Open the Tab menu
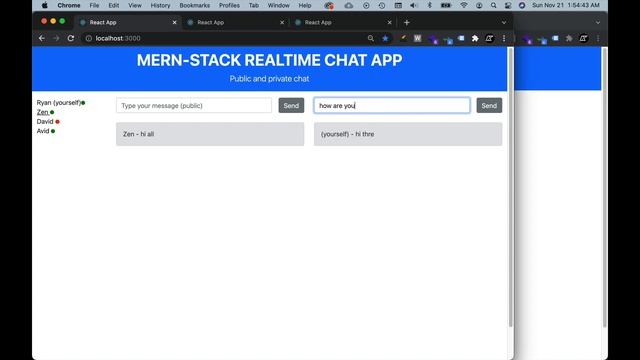640x360 pixels. [254, 5]
